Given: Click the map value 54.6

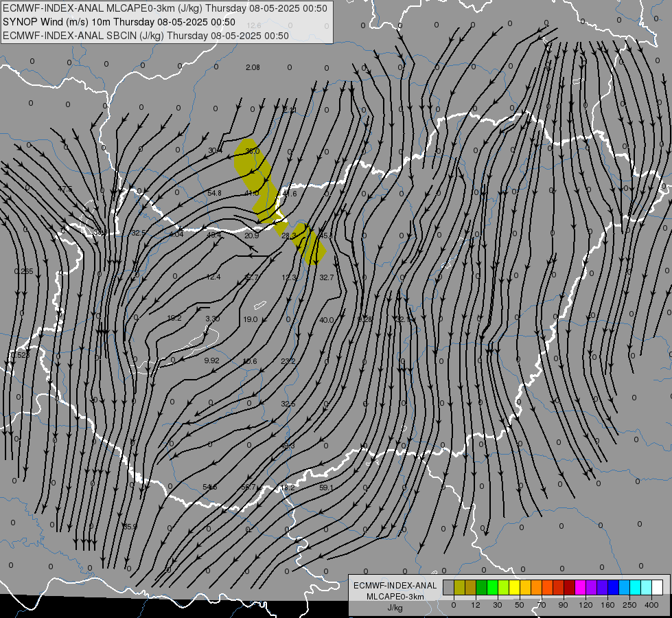Looking at the screenshot, I should pyautogui.click(x=210, y=488).
